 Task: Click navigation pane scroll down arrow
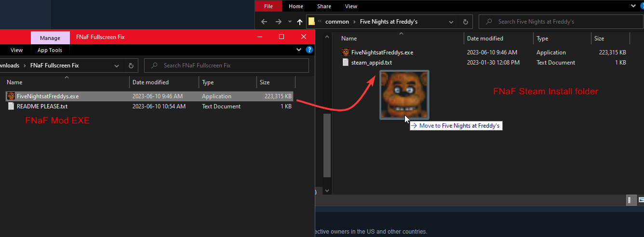327,191
